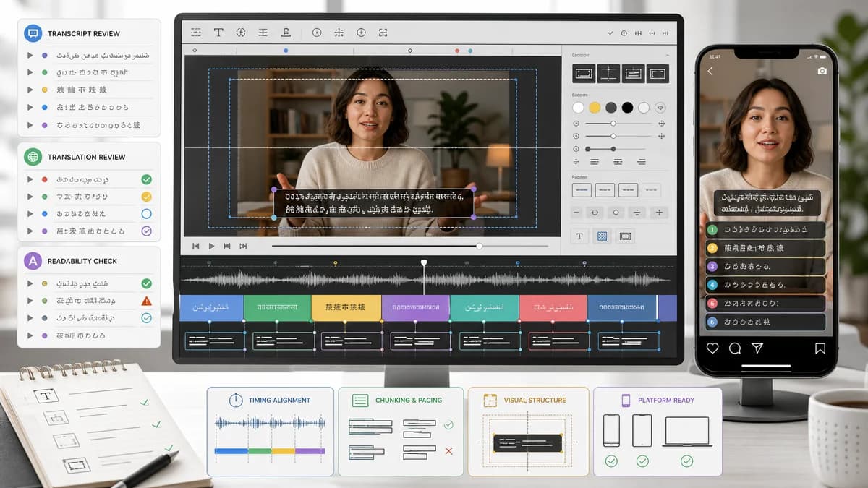Tap the bookmark icon on the phone

(820, 348)
